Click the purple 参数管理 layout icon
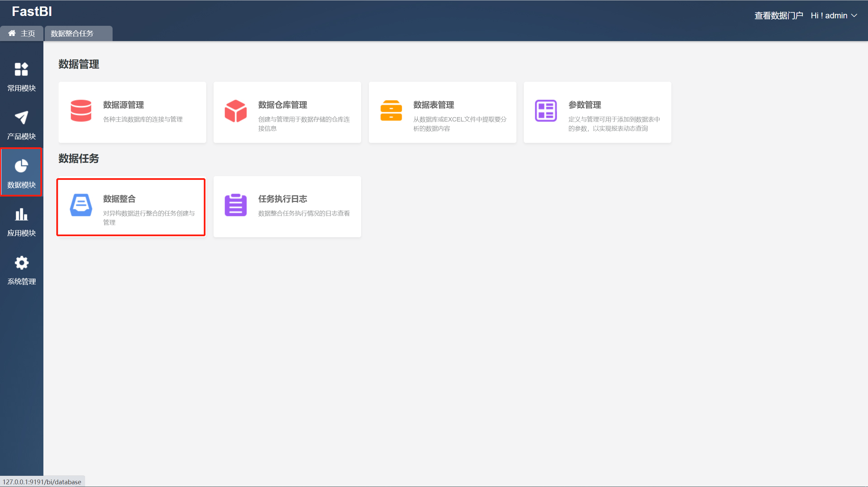The width and height of the screenshot is (868, 487). tap(546, 111)
